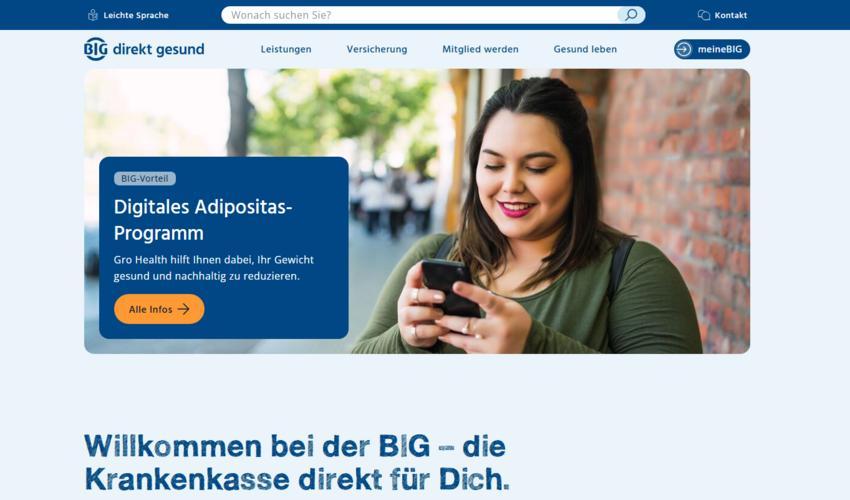Expand the Mitglied werden navigation
This screenshot has width=850, height=500.
click(x=480, y=49)
